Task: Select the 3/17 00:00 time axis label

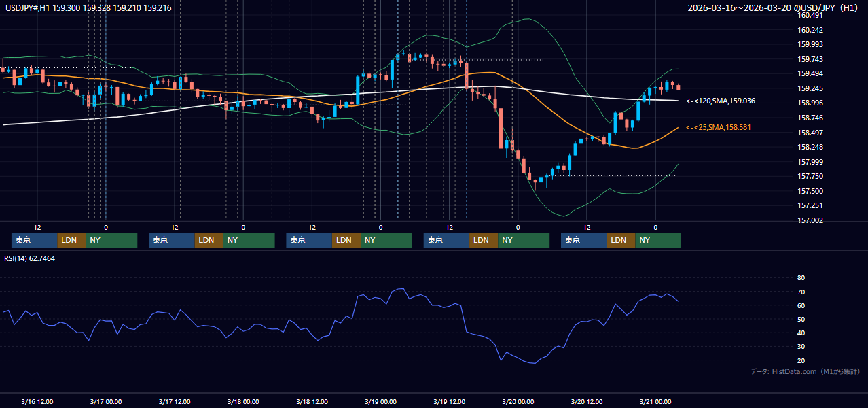Action: (105, 401)
